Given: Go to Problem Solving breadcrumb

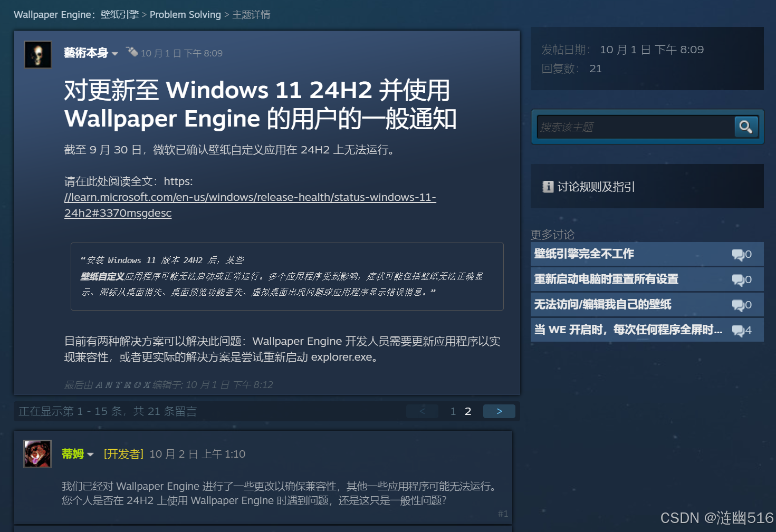Looking at the screenshot, I should pos(185,15).
